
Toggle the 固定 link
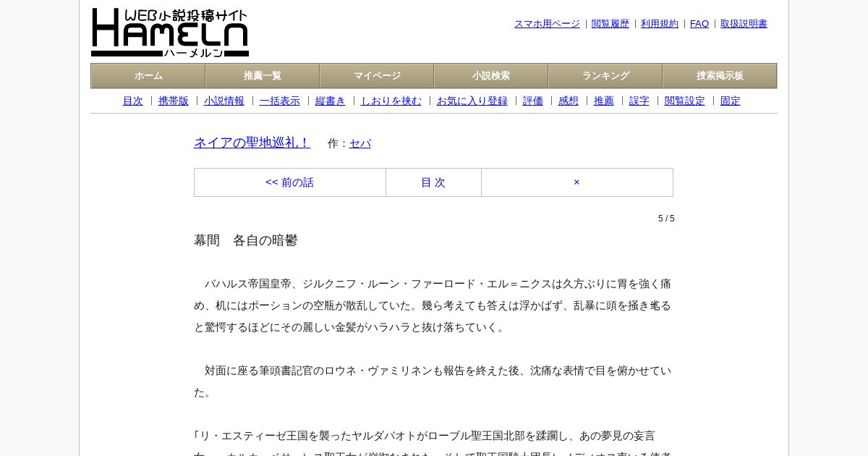click(x=731, y=101)
